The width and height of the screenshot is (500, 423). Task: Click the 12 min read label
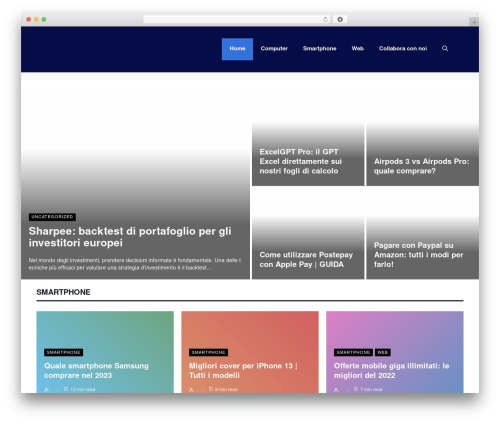(x=83, y=389)
